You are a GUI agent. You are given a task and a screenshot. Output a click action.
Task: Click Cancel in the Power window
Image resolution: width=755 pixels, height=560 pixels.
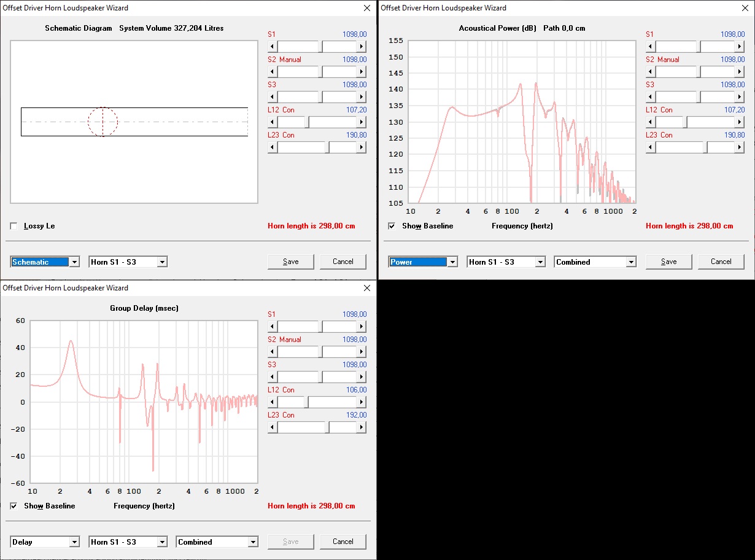click(721, 262)
